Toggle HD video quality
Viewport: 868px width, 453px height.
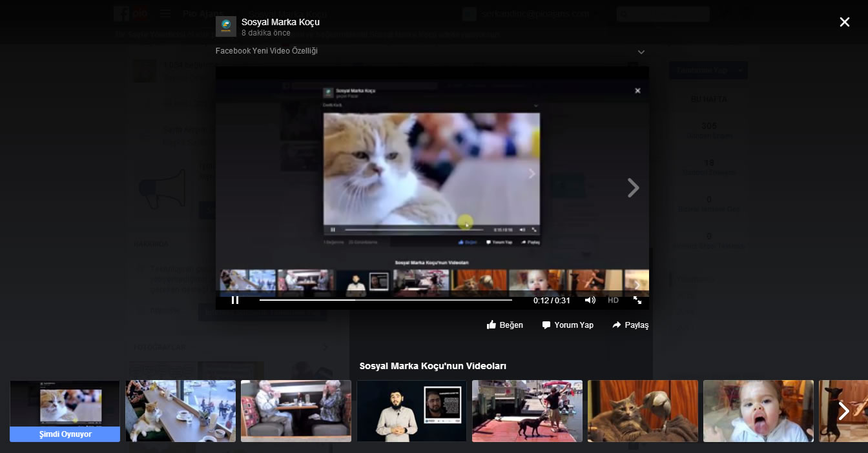coord(613,300)
